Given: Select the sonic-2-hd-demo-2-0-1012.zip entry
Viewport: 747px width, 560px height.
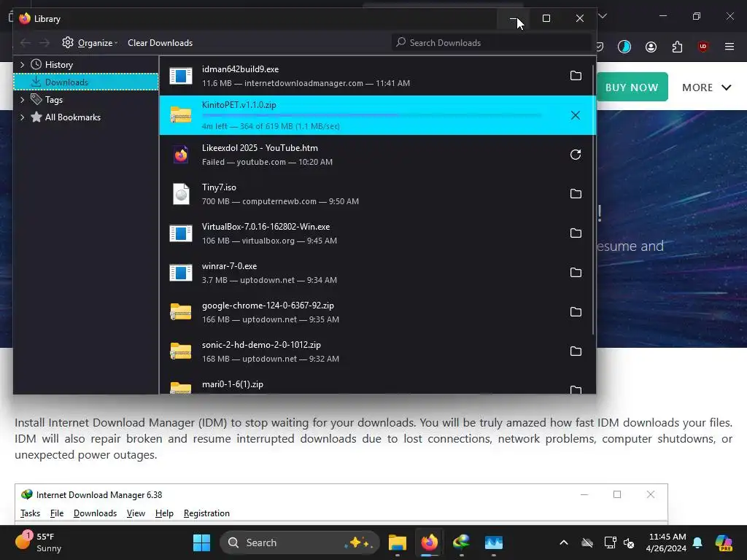Looking at the screenshot, I should pos(377,351).
